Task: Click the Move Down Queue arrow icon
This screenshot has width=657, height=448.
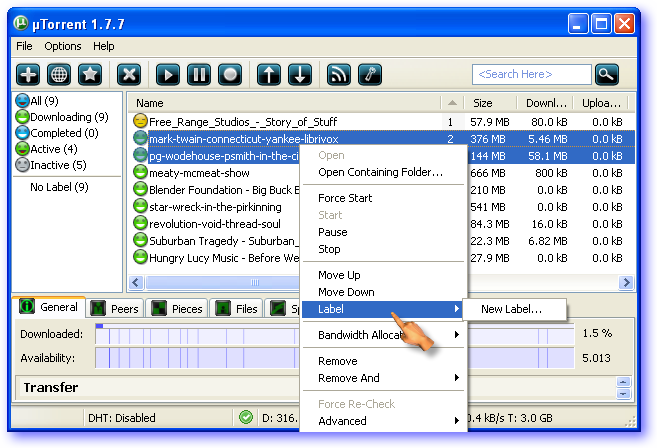Action: (300, 75)
